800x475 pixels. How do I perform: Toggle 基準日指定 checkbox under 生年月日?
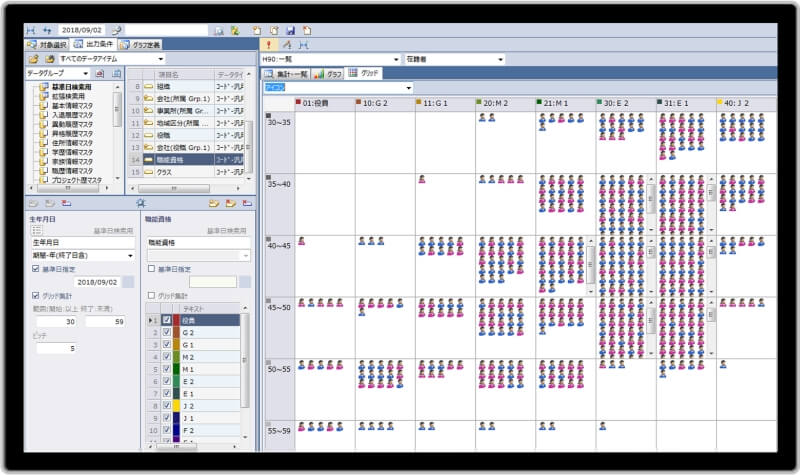click(37, 268)
